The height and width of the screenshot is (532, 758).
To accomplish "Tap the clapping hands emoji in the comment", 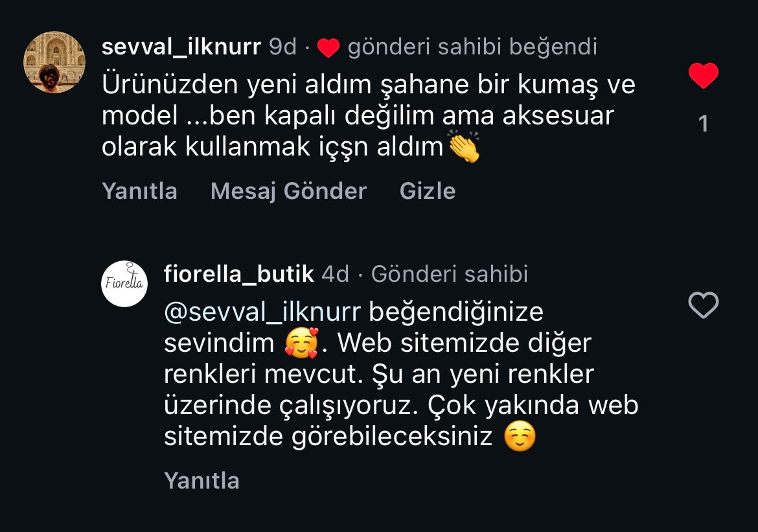I will (464, 146).
